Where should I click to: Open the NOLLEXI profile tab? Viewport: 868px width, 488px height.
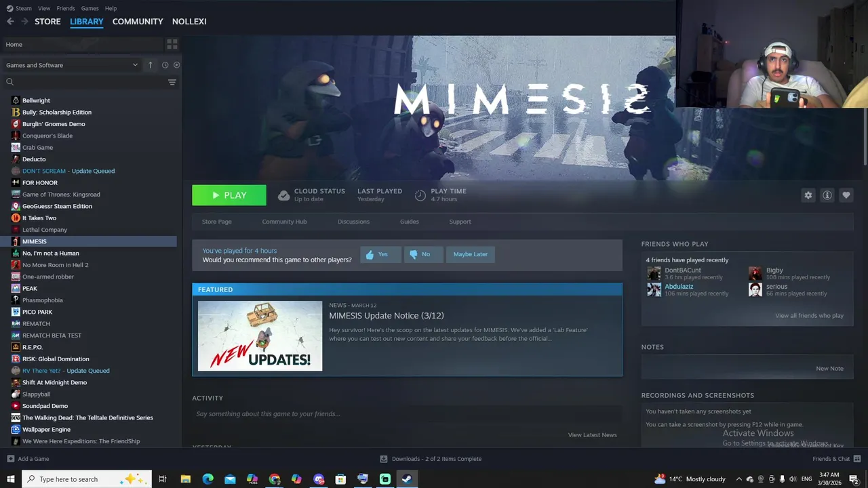189,22
